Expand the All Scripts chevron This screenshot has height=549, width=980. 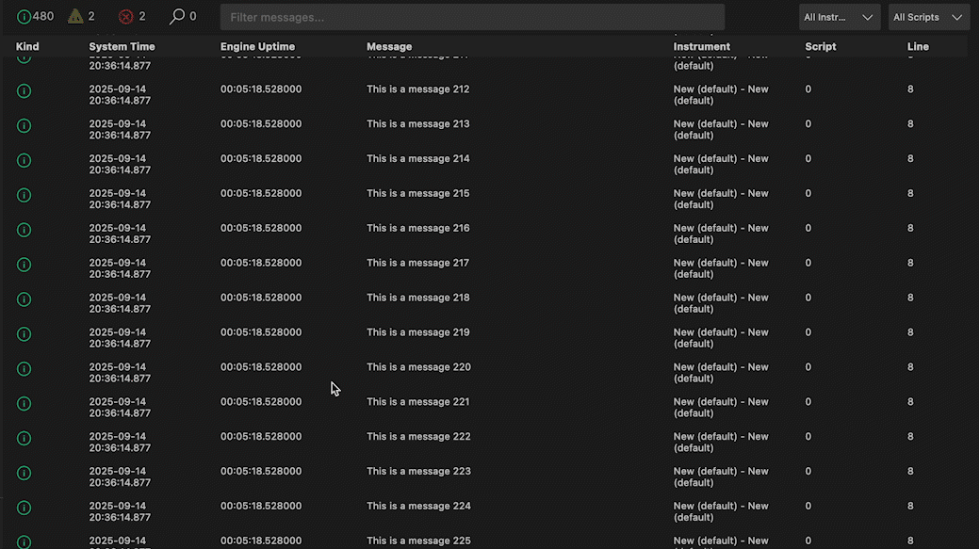click(x=955, y=16)
